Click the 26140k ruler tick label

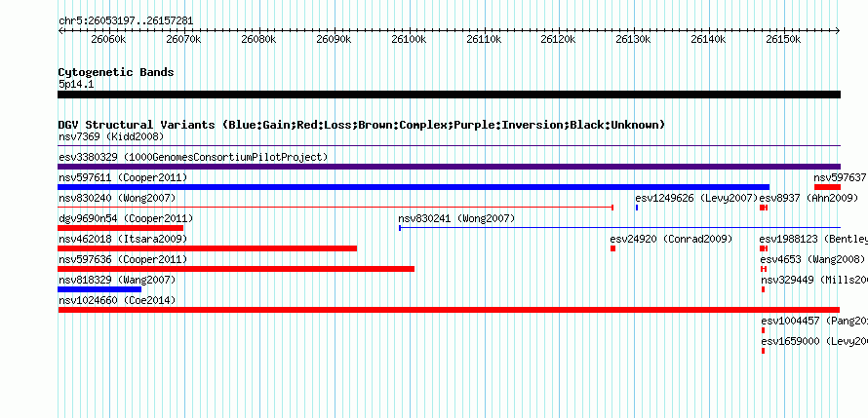click(x=709, y=39)
